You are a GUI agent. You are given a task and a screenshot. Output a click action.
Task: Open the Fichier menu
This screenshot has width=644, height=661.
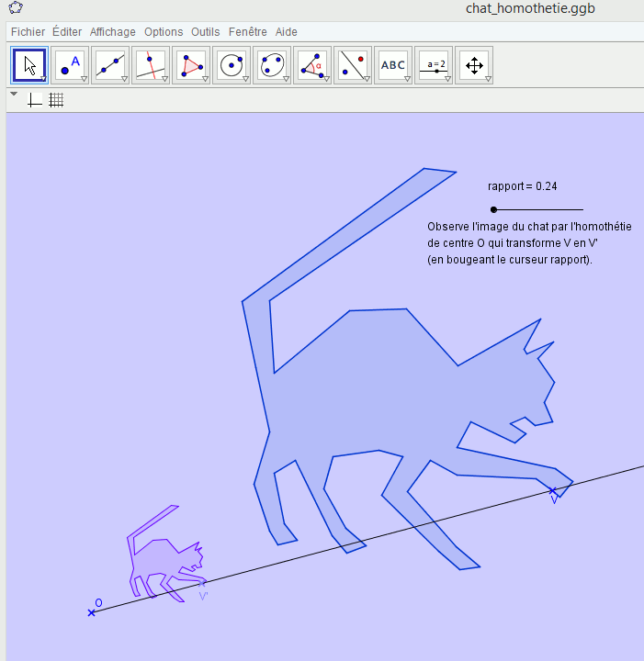[x=28, y=32]
